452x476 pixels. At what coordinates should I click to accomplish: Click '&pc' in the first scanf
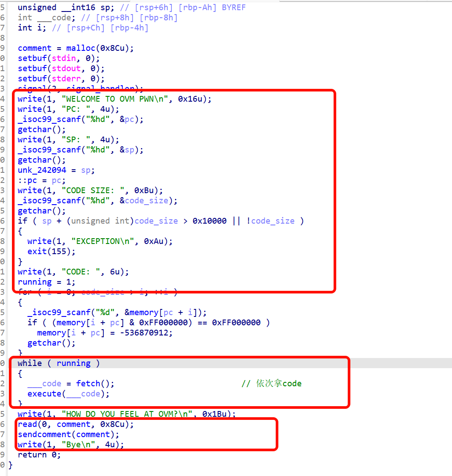127,119
